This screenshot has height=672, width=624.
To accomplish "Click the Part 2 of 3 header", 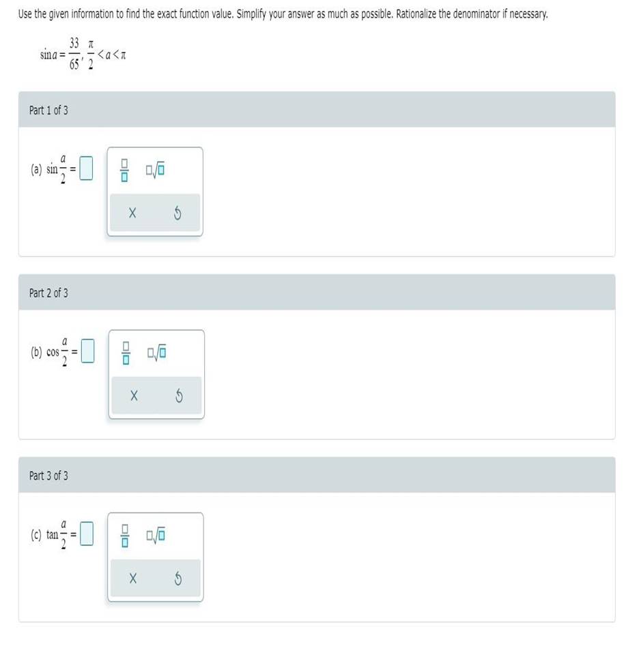I will 48,293.
